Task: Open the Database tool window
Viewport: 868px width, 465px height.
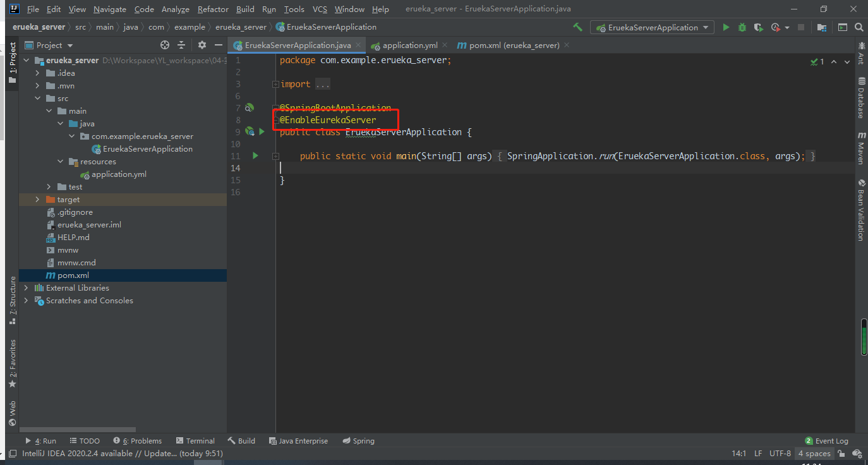Action: point(861,99)
